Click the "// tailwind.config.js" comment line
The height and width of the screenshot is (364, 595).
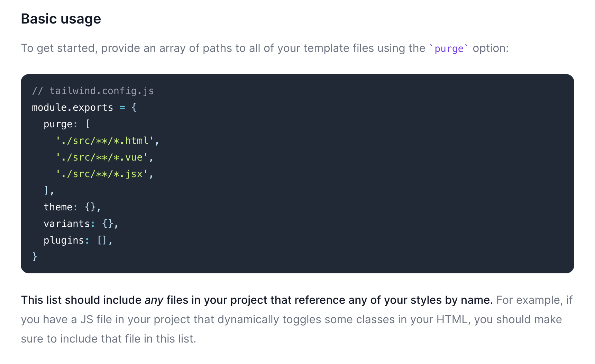[x=93, y=91]
